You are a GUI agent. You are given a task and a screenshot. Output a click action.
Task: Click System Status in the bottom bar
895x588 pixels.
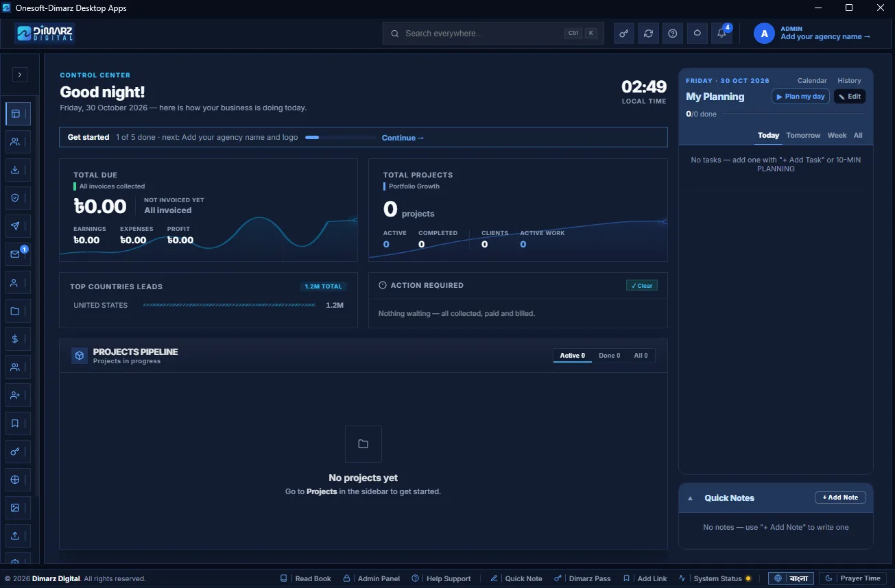coord(715,579)
